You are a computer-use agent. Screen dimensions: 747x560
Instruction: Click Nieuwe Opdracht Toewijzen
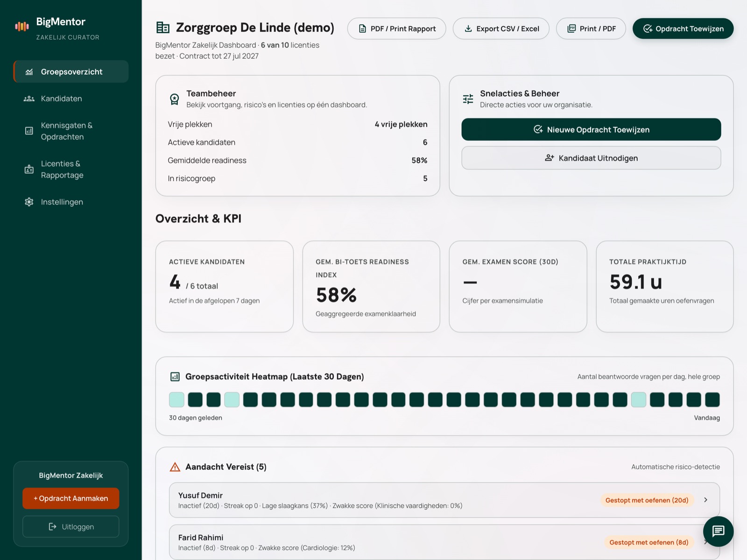pyautogui.click(x=591, y=129)
